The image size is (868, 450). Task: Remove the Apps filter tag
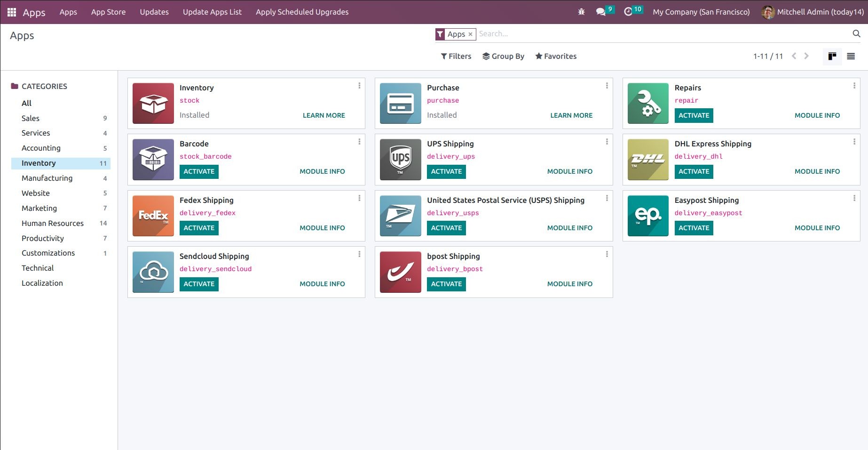(470, 34)
